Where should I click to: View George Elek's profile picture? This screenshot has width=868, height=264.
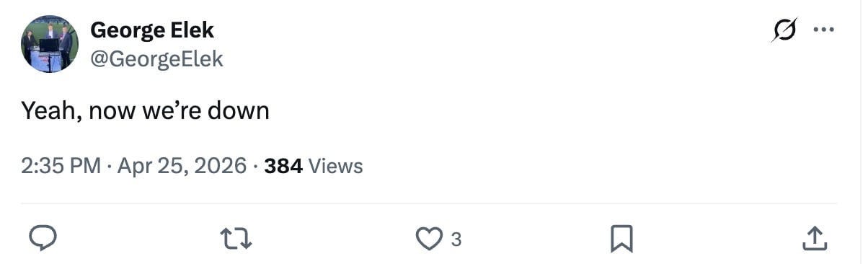tap(49, 43)
